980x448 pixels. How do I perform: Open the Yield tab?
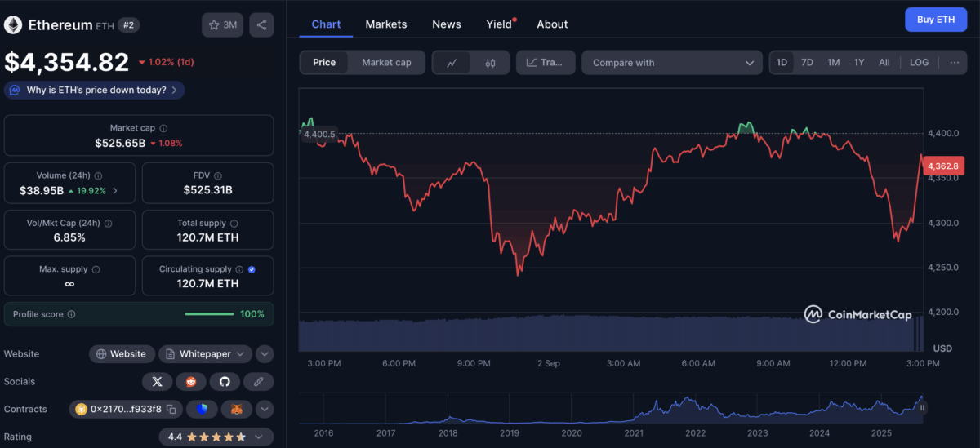(x=499, y=24)
